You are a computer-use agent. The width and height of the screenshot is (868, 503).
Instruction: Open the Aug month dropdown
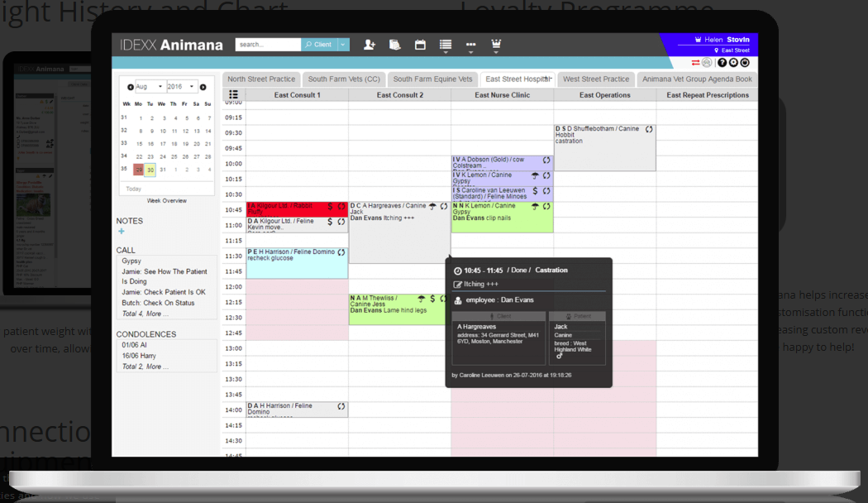point(149,86)
